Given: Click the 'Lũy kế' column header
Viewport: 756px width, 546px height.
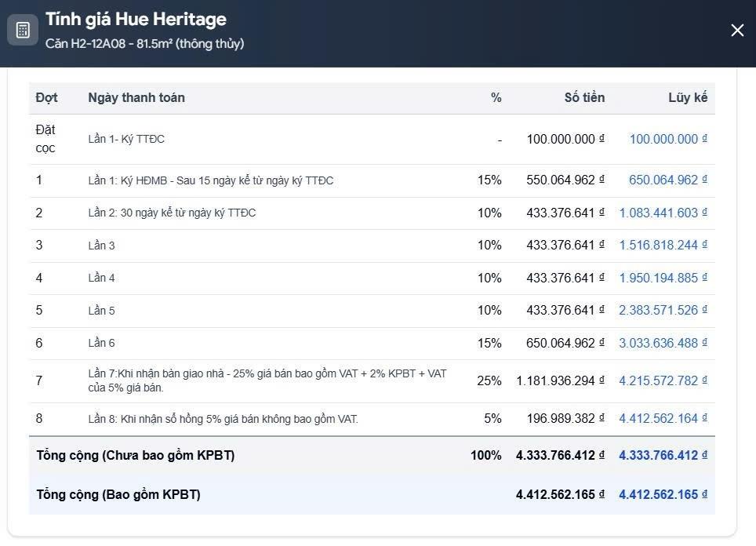Looking at the screenshot, I should point(687,97).
